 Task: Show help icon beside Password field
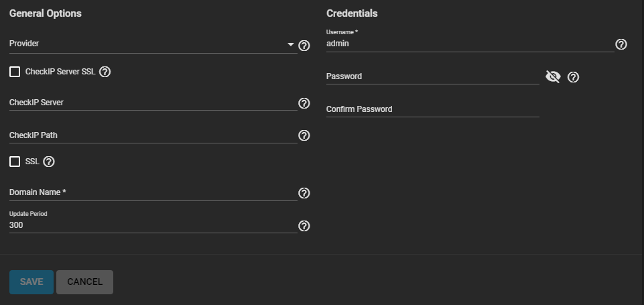pyautogui.click(x=573, y=77)
